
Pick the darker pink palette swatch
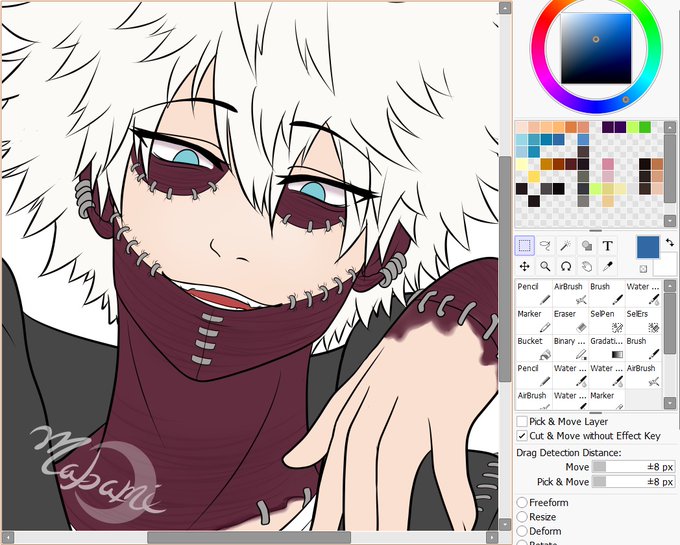tap(608, 164)
